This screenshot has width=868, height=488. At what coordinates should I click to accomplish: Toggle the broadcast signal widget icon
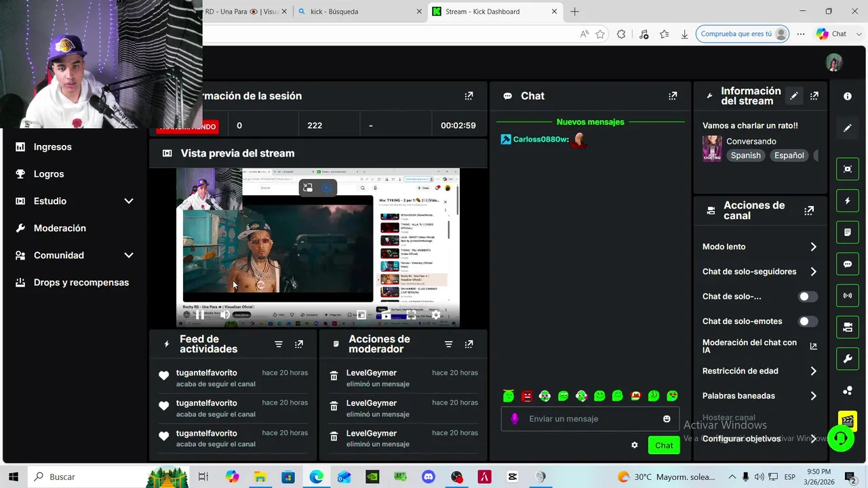tap(848, 296)
